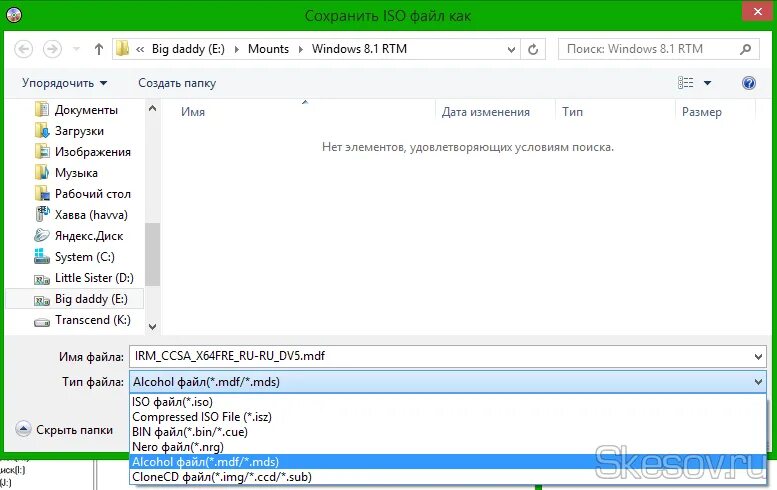Click navigation pane scroll down arrow
777x490 pixels.
[x=153, y=327]
